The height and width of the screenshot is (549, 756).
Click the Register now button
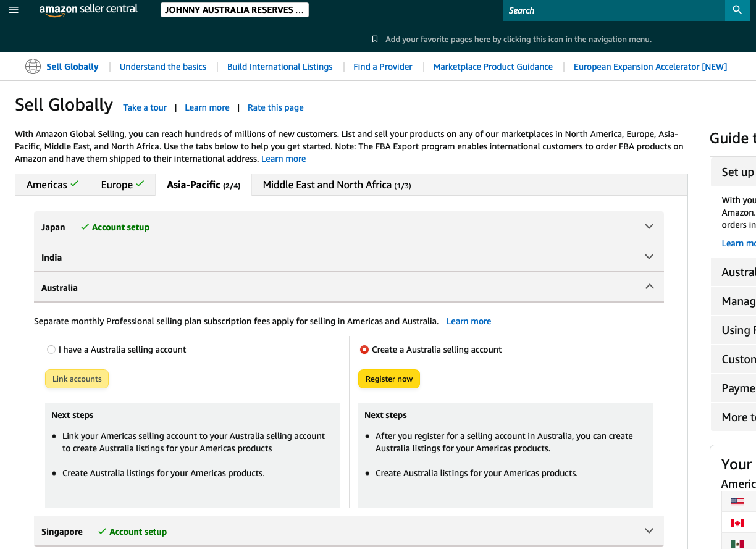tap(389, 379)
